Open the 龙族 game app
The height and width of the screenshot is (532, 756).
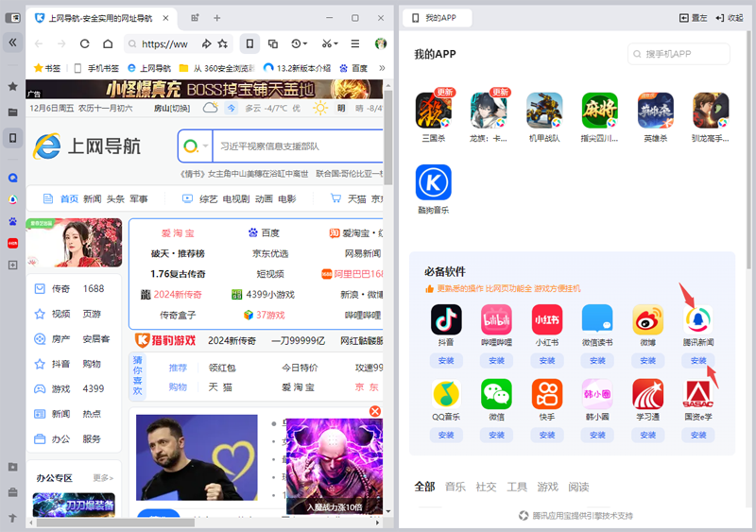(x=489, y=111)
